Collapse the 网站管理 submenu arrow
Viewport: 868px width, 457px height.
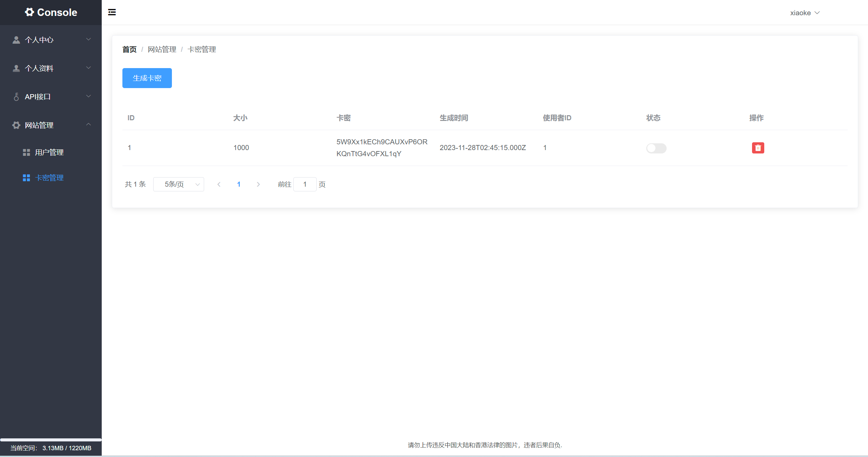point(88,125)
